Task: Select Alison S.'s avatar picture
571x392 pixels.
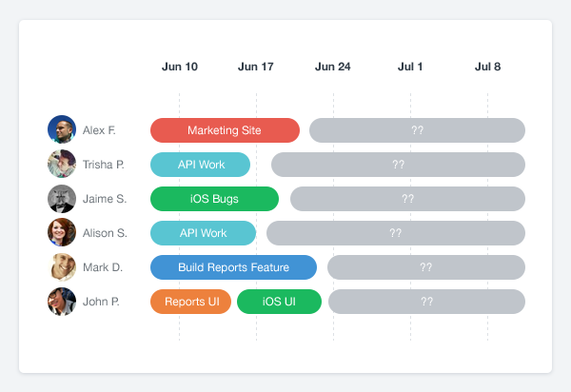Action: pyautogui.click(x=62, y=233)
